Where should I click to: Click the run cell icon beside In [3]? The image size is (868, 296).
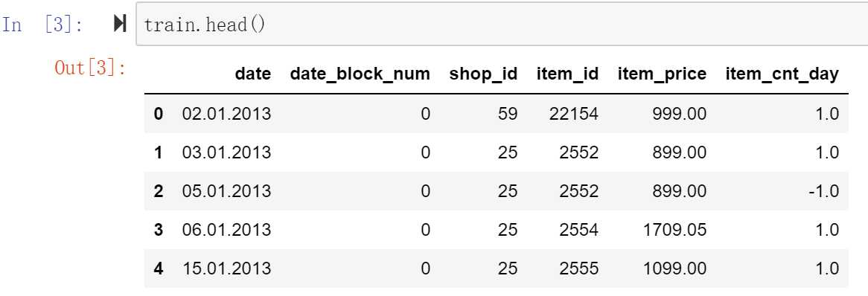tap(120, 24)
